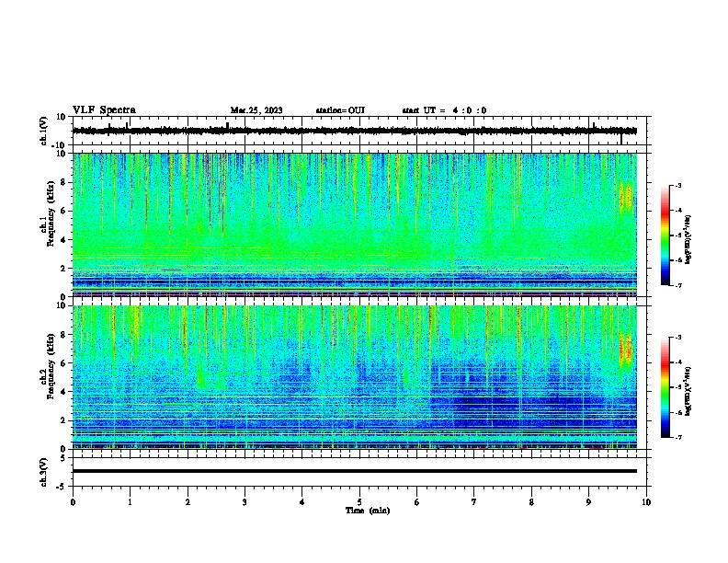728x563 pixels.
Task: Click the ch.2 colorbar's log(PSD) label
Action: pyautogui.click(x=688, y=392)
